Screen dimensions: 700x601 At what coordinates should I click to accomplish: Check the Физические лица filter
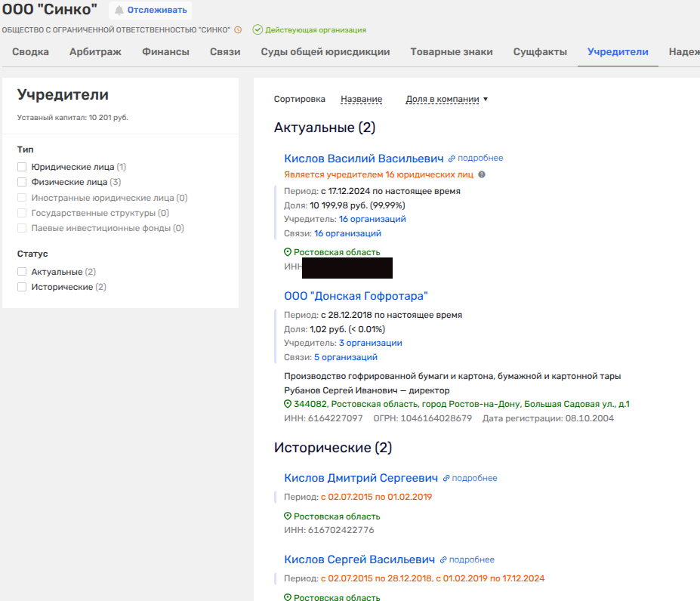pyautogui.click(x=22, y=182)
